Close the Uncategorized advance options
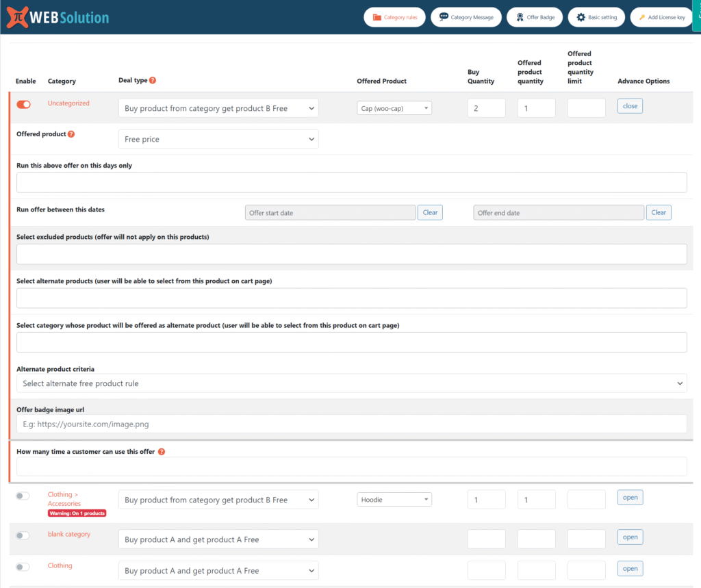 (x=630, y=106)
